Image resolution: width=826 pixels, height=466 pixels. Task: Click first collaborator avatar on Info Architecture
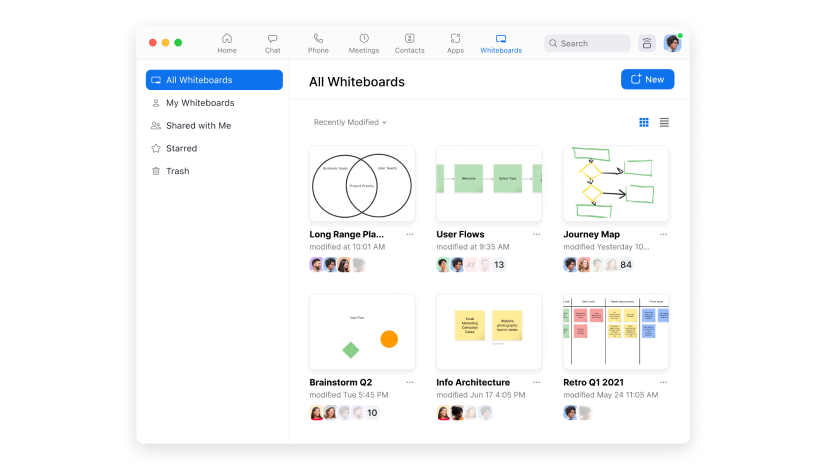click(444, 413)
